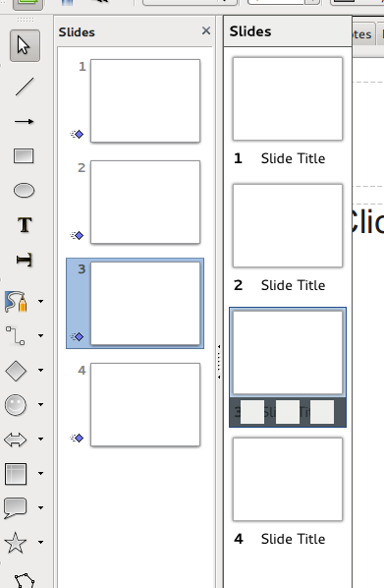Image resolution: width=384 pixels, height=588 pixels.
Task: Choose the Basic Shapes diamond tool
Action: point(16,371)
